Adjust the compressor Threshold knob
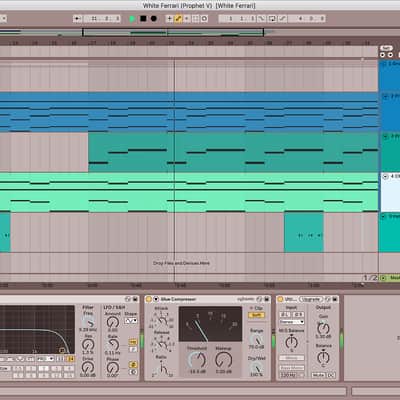400x400 pixels. point(197,360)
